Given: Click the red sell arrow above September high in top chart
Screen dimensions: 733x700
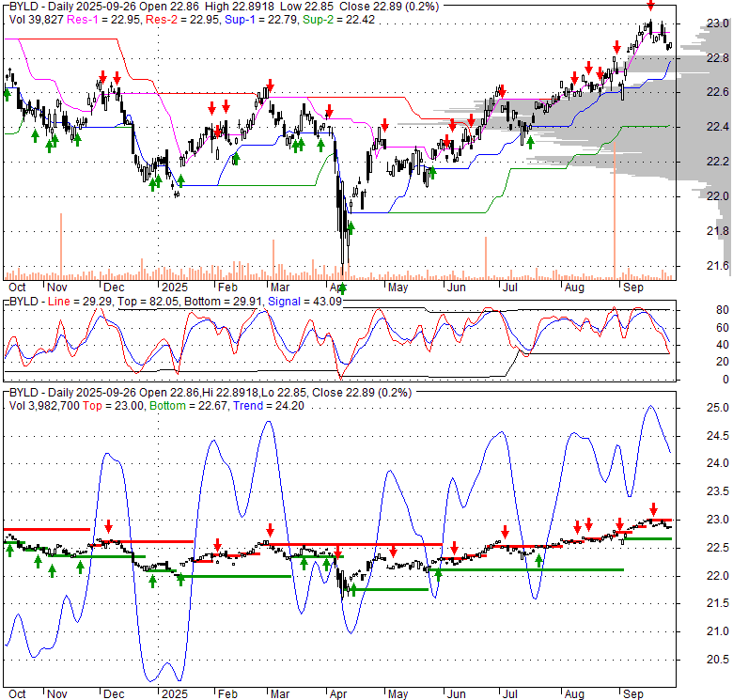Looking at the screenshot, I should (x=650, y=6).
